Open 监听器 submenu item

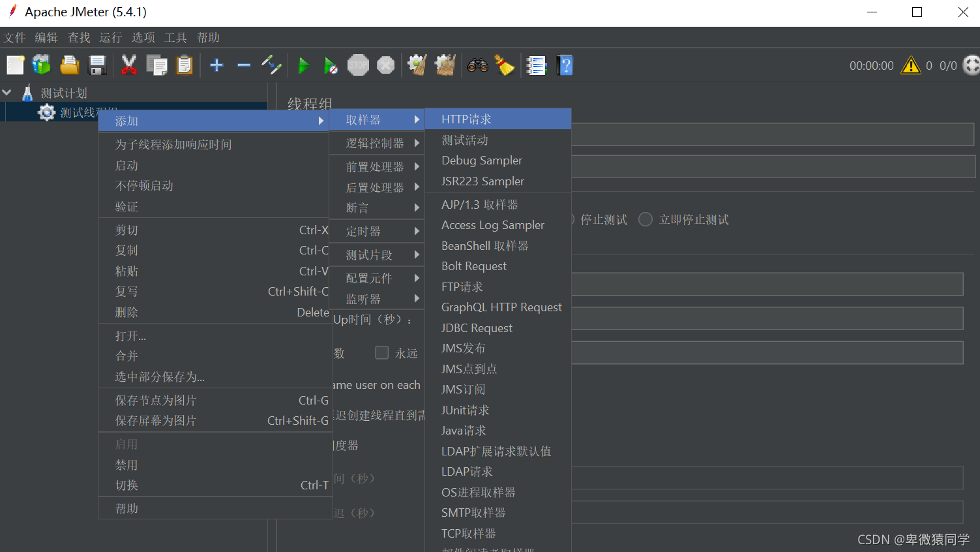[x=377, y=299]
